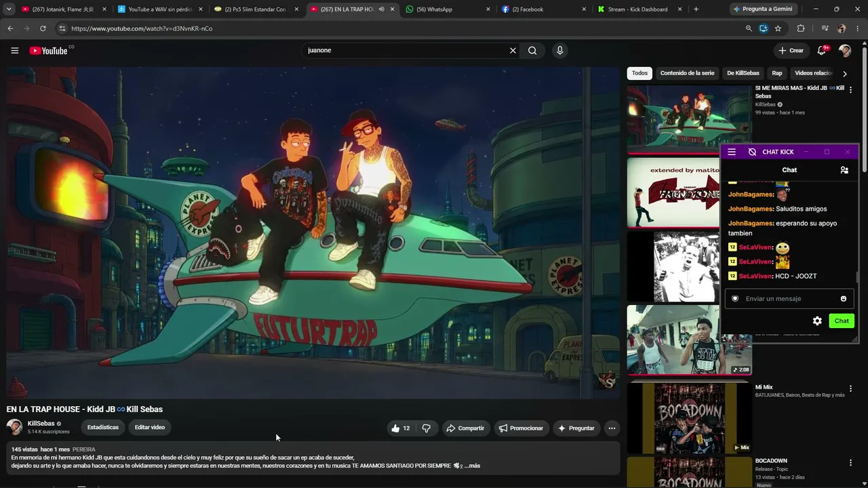
Task: Switch to the 'YouTube a WAV' tab
Action: [x=160, y=9]
